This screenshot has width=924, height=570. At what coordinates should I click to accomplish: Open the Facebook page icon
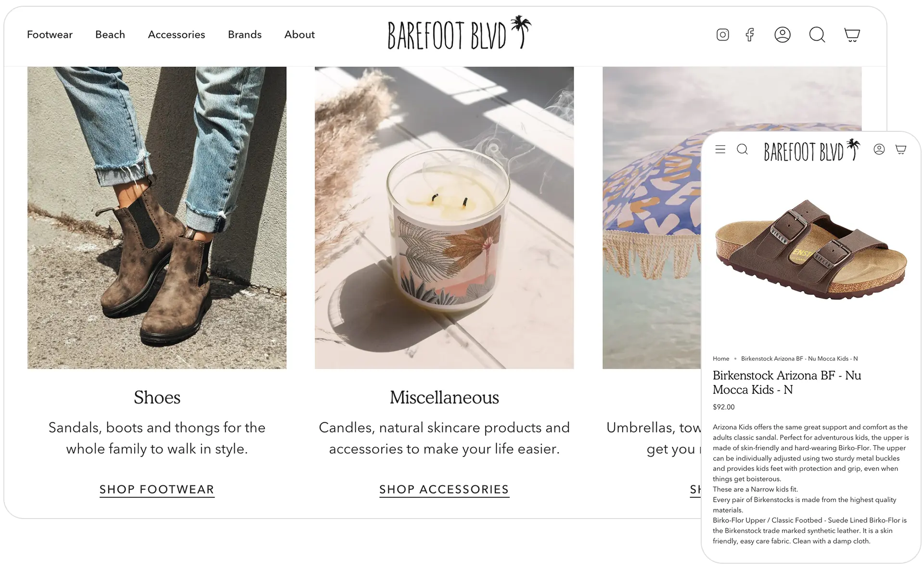point(750,35)
